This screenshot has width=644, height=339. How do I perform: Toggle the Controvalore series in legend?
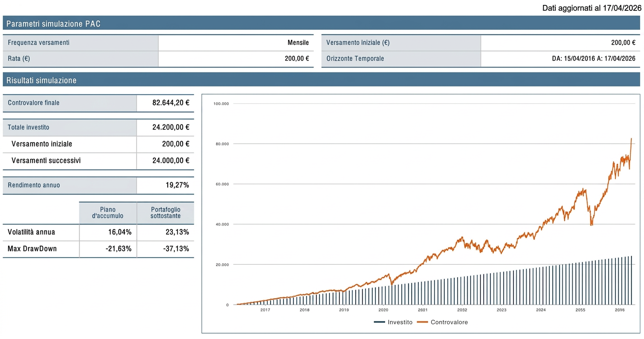pos(449,322)
